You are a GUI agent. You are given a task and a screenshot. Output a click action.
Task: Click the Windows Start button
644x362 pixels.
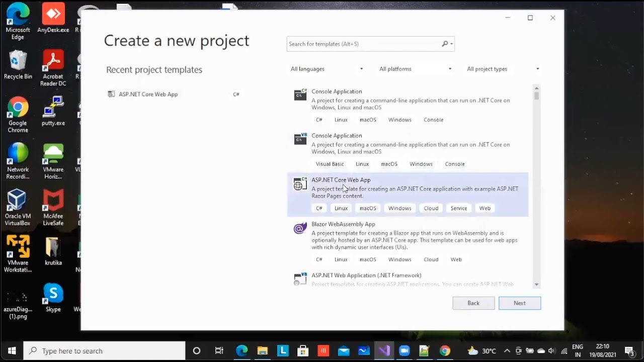pos(12,351)
